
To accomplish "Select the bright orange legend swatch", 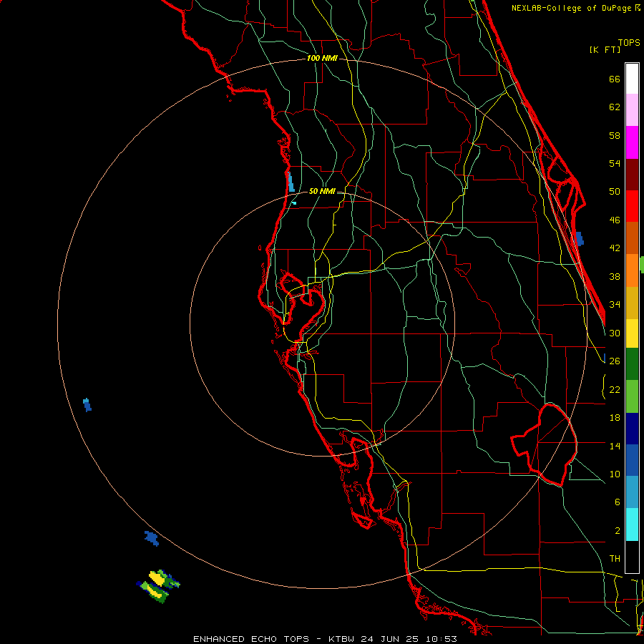I will point(632,270).
